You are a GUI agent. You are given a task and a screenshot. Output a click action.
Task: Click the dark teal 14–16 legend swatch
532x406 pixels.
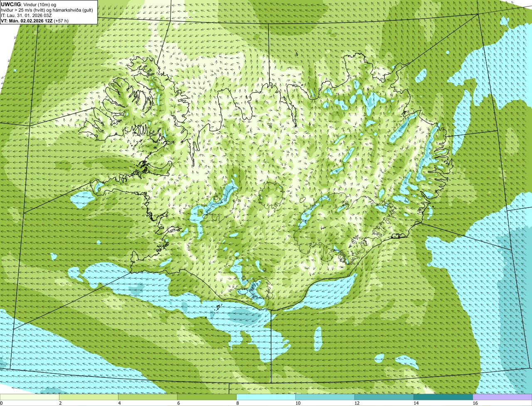[443, 397]
